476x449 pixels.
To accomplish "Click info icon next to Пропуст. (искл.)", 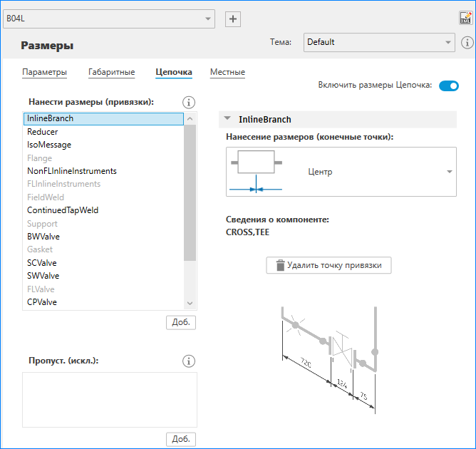I will click(x=189, y=361).
